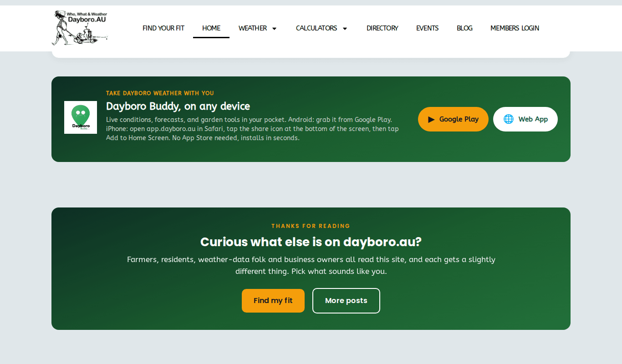
Task: Click the Web App button
Action: coord(525,119)
